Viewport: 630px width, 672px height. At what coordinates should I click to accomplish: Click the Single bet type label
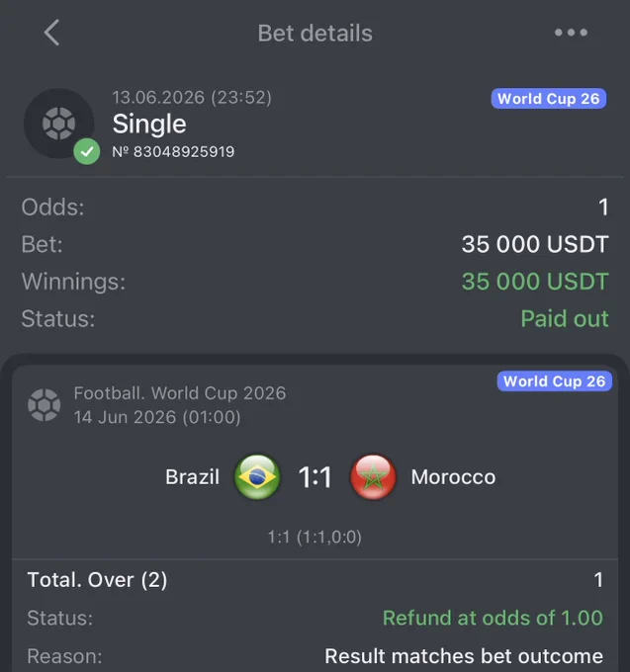tap(149, 125)
